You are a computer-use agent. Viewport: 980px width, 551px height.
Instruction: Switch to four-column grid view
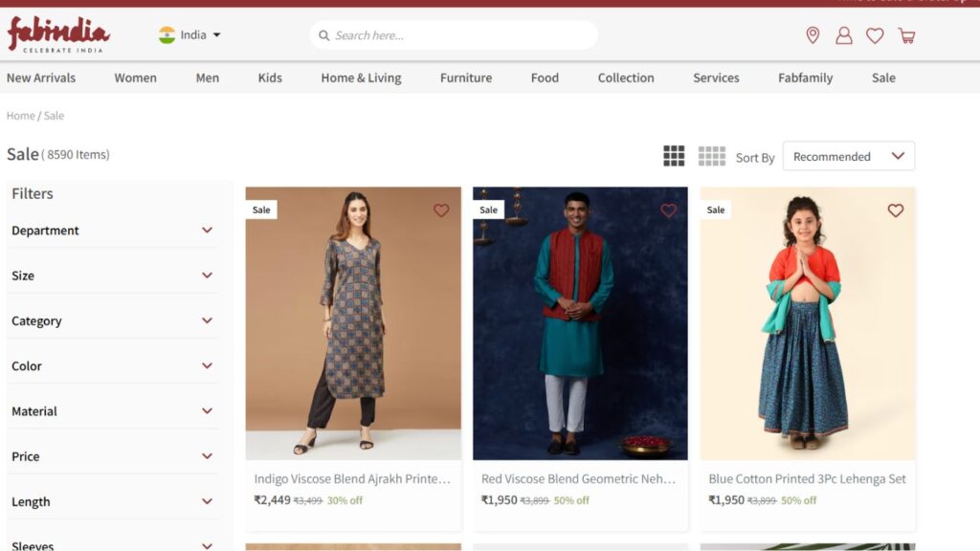click(x=711, y=156)
